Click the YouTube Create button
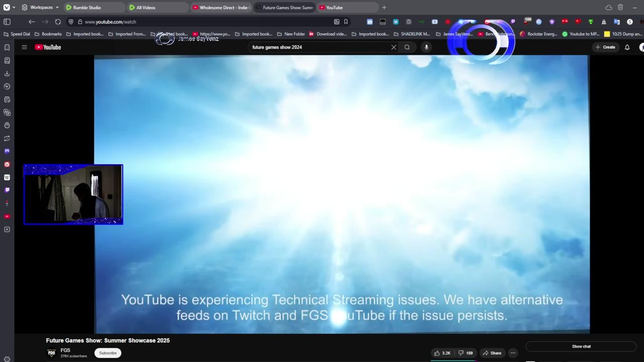This screenshot has width=644, height=362. coord(605,47)
